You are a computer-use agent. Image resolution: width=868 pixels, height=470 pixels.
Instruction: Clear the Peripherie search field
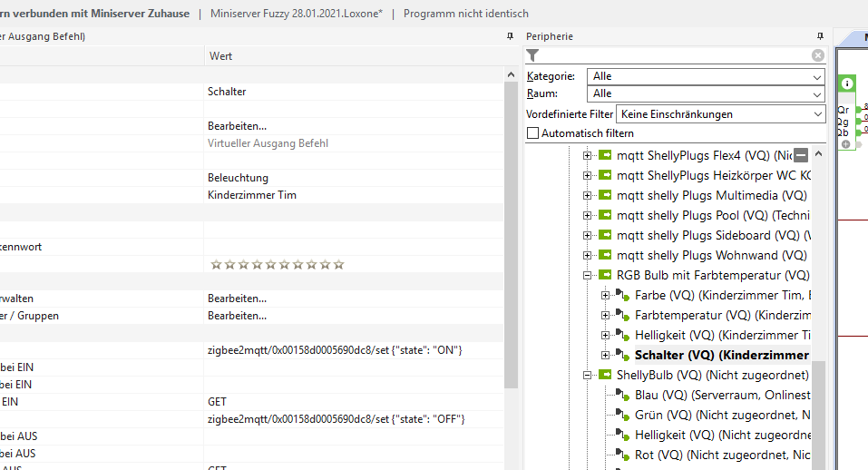coord(818,55)
